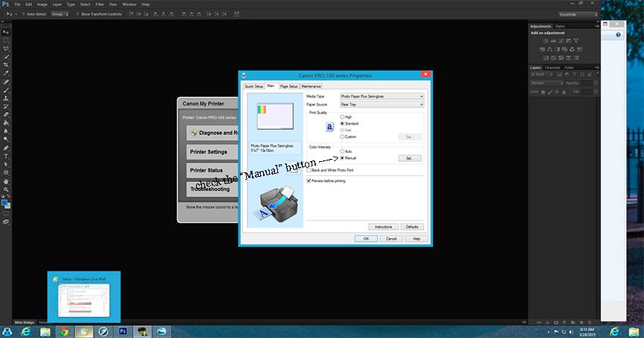Click the foreground color swatch
The width and height of the screenshot is (644, 338).
coord(4,202)
